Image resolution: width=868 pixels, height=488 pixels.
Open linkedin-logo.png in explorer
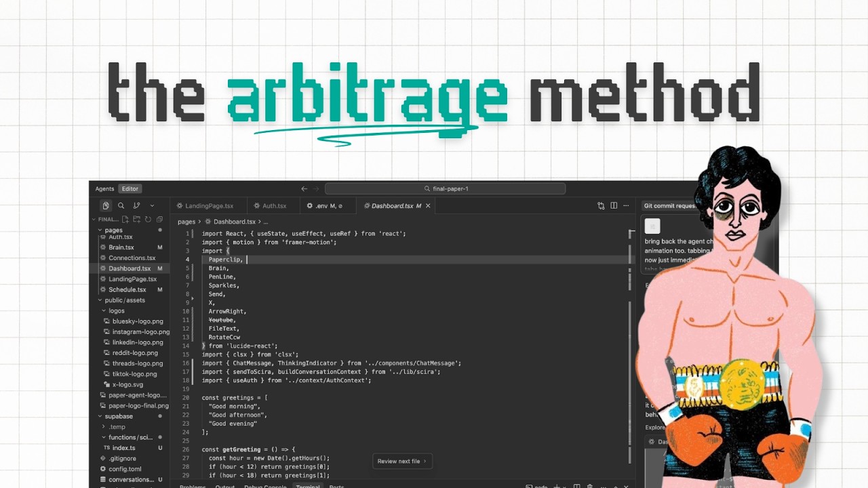tap(129, 342)
